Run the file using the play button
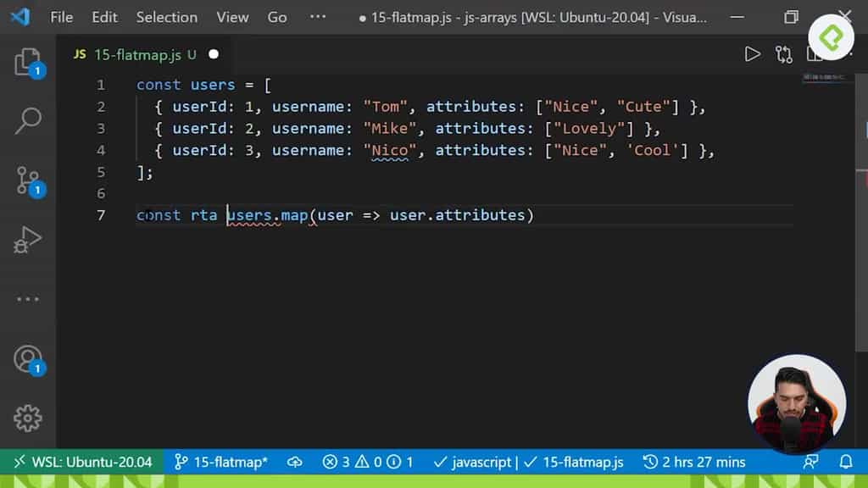The image size is (868, 488). (x=753, y=53)
